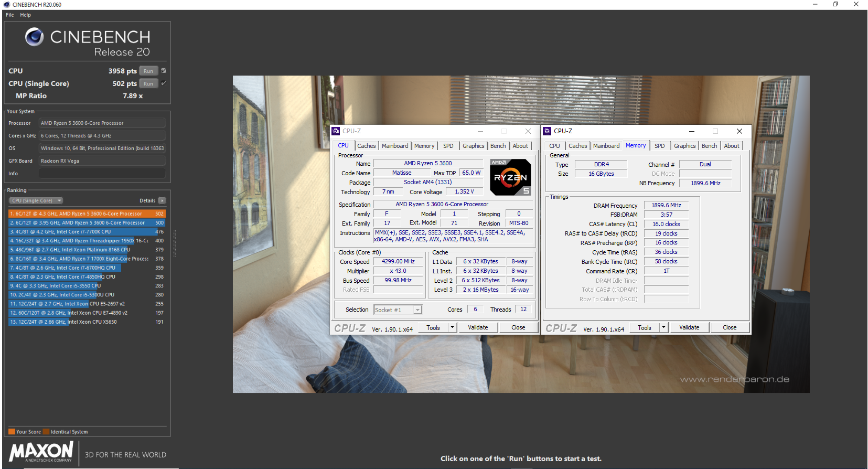The height and width of the screenshot is (469, 868).
Task: Select ranking row Xeon Platinum 8168
Action: 87,250
